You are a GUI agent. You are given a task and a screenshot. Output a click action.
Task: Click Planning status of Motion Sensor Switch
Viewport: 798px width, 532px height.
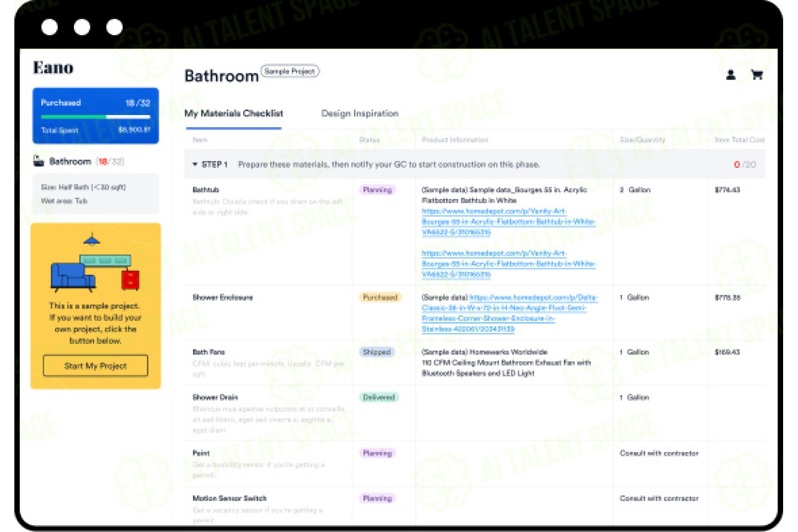coord(377,498)
